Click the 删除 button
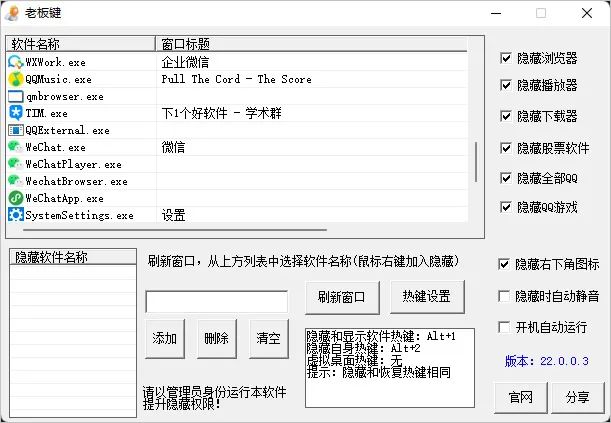The image size is (611, 423). [217, 338]
